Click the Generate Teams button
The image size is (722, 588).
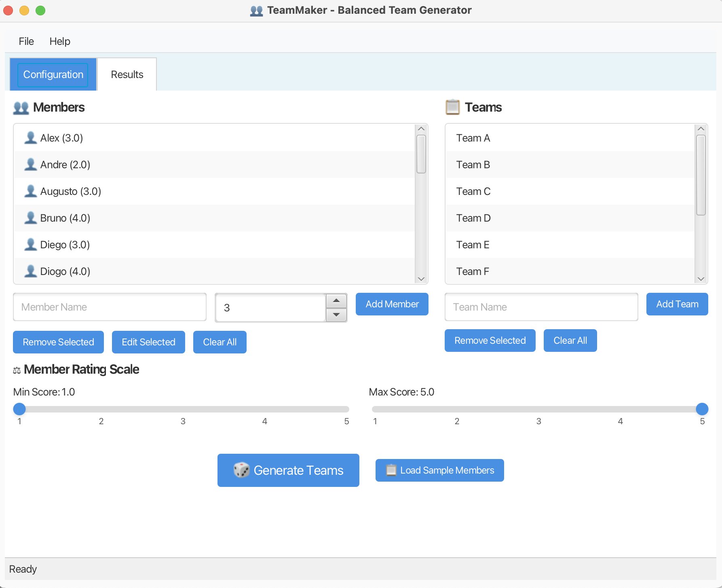[288, 470]
